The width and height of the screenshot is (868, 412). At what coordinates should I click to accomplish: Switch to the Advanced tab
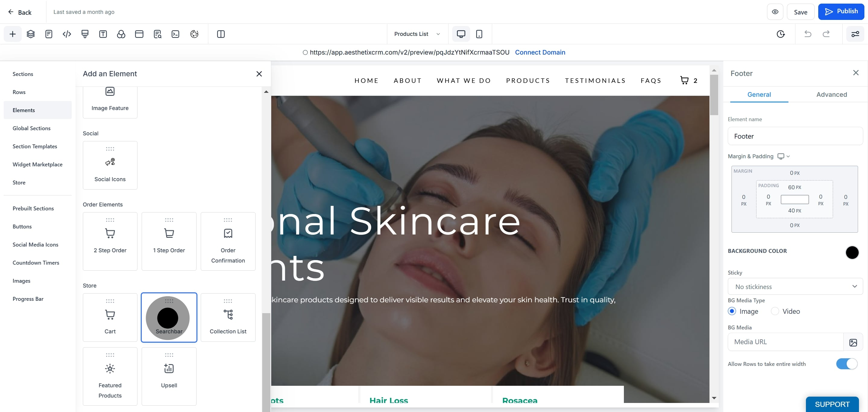(x=831, y=95)
